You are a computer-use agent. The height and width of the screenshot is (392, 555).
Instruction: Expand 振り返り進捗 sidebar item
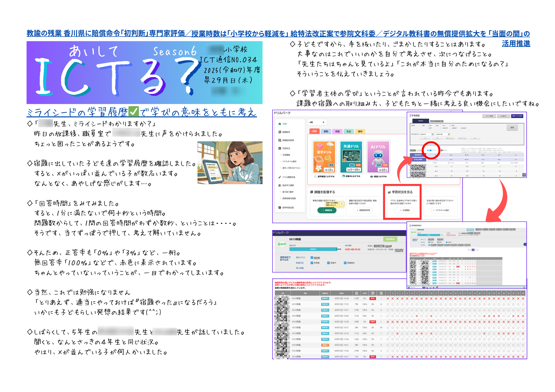coord(286,192)
